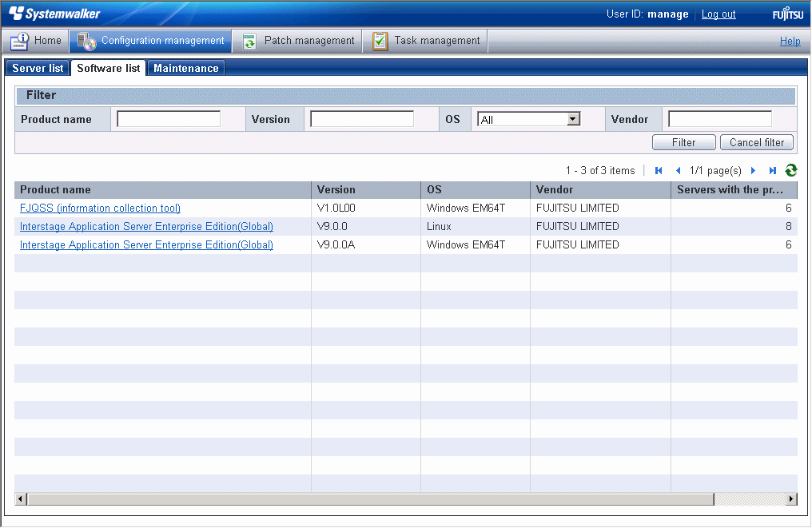Screen dimensions: 812x528
Task: Open Interstage Application Server V9.0.0 Linux link
Action: click(146, 226)
